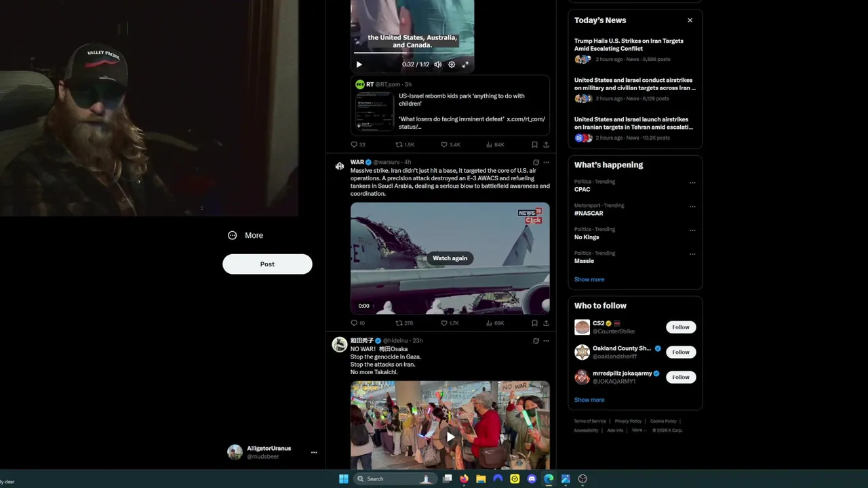
Task: Repost the post with 1.5K reposts
Action: (x=405, y=144)
